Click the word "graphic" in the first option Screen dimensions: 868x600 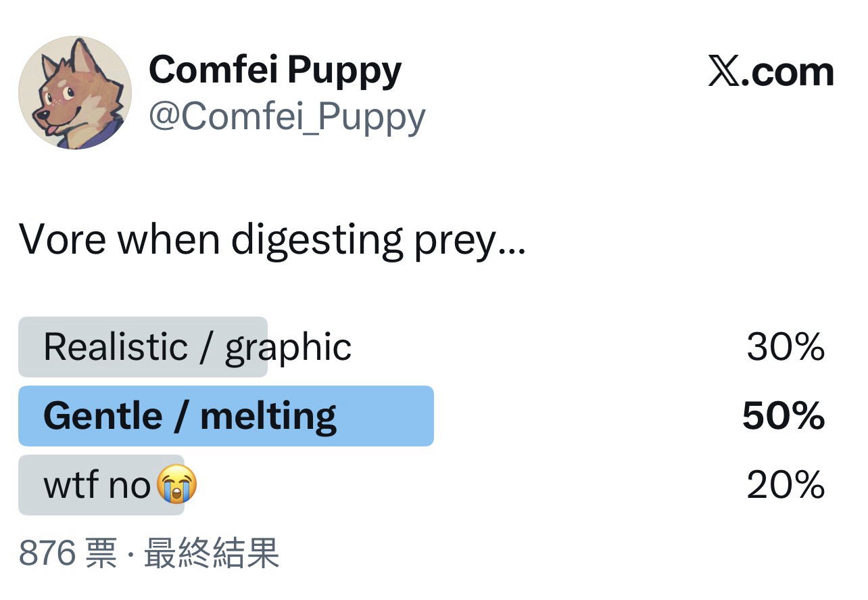[x=288, y=347]
